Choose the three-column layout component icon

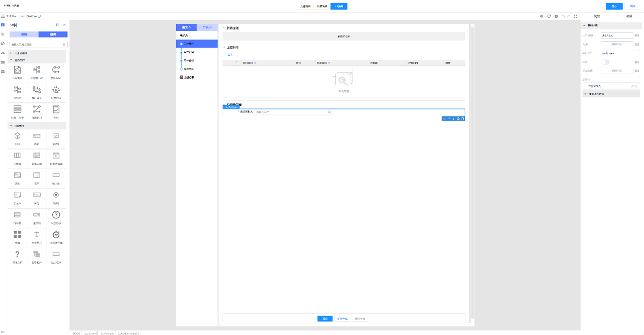pos(17,156)
